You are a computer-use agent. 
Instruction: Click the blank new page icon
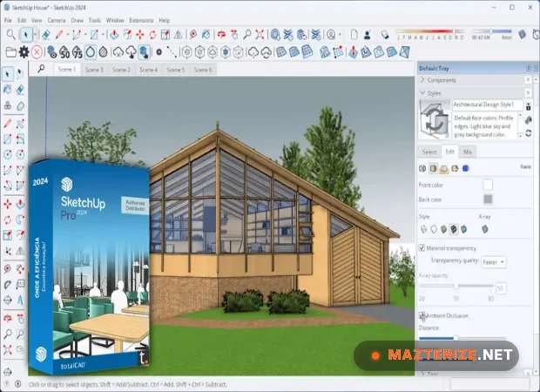(354, 35)
